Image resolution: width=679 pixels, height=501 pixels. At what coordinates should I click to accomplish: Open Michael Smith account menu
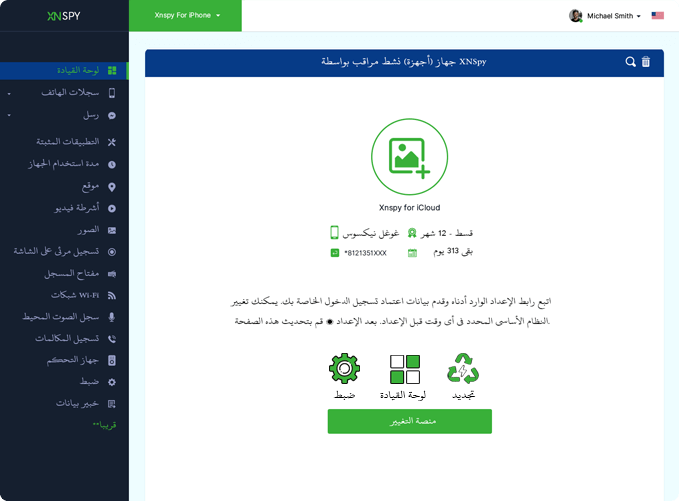(x=614, y=16)
